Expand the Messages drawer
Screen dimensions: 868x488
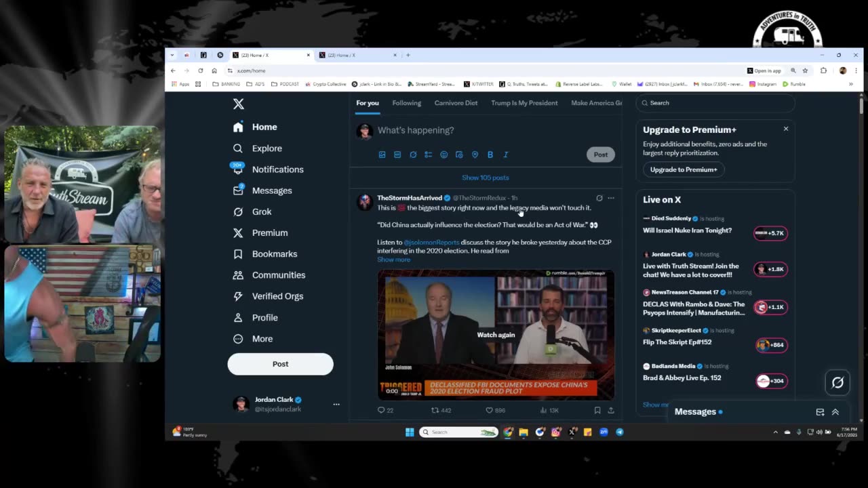835,412
